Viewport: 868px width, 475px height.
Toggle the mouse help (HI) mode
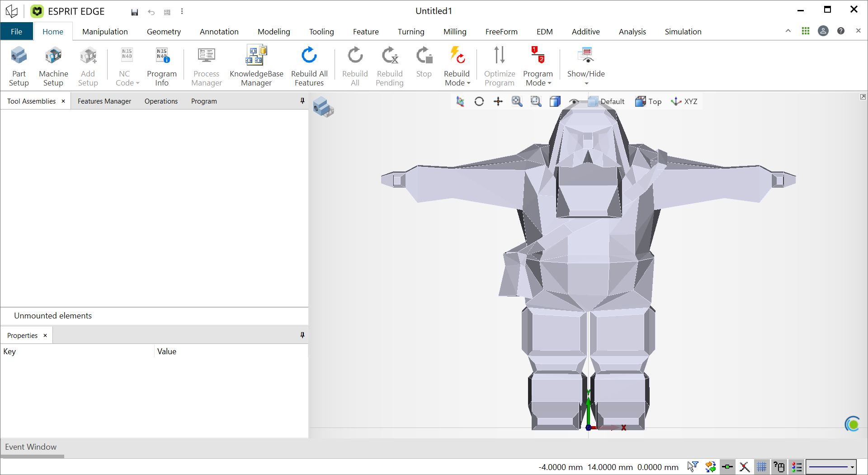tap(779, 466)
